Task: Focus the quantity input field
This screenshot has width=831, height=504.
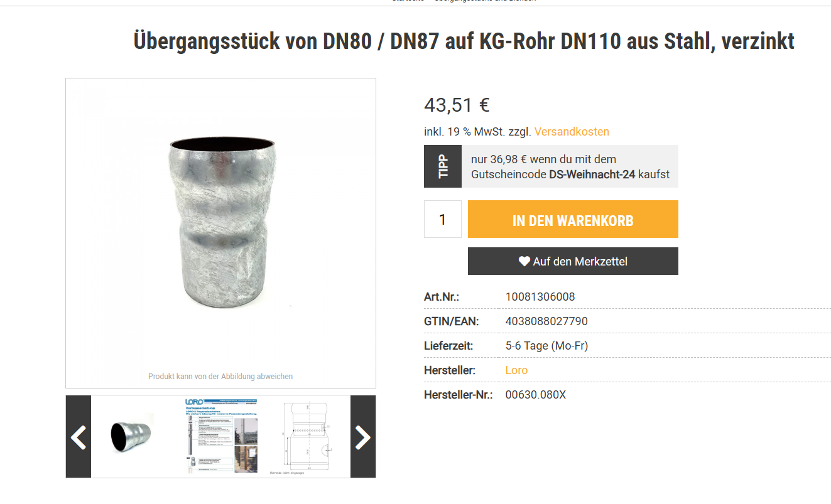Action: 443,219
